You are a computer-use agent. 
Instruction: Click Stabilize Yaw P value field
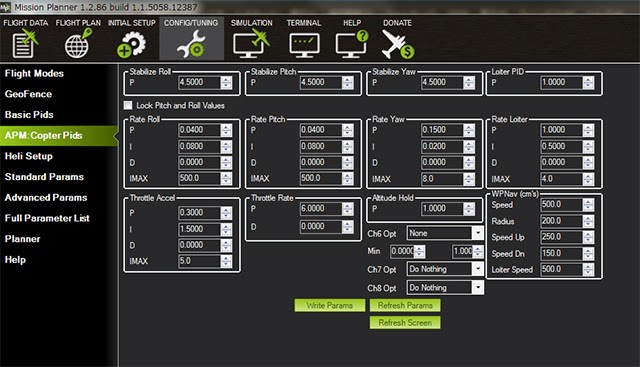click(442, 82)
